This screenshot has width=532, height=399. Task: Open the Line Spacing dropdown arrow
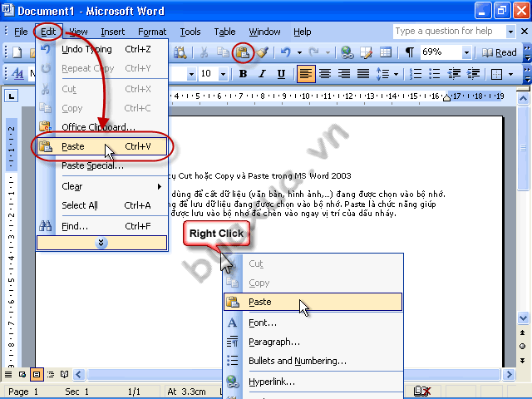(396, 74)
